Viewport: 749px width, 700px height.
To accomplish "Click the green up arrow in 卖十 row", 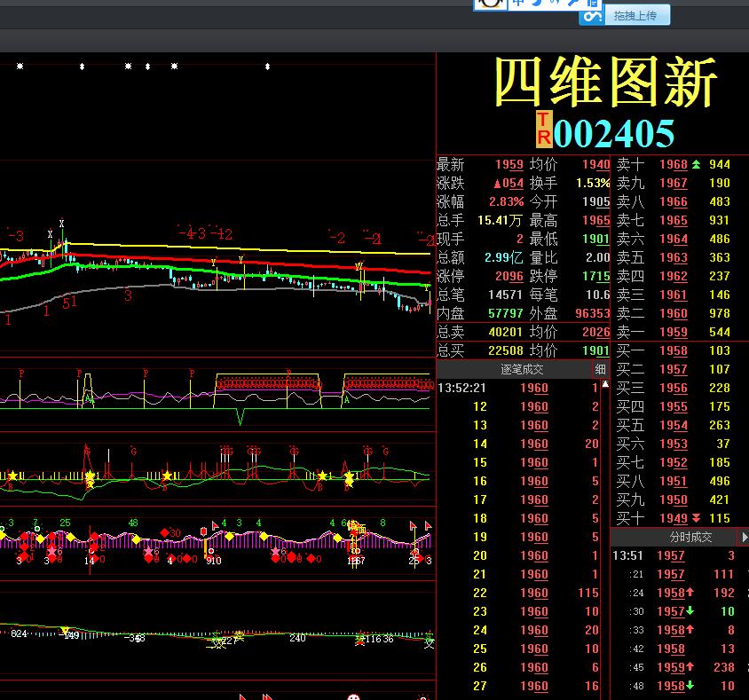I will click(x=696, y=165).
